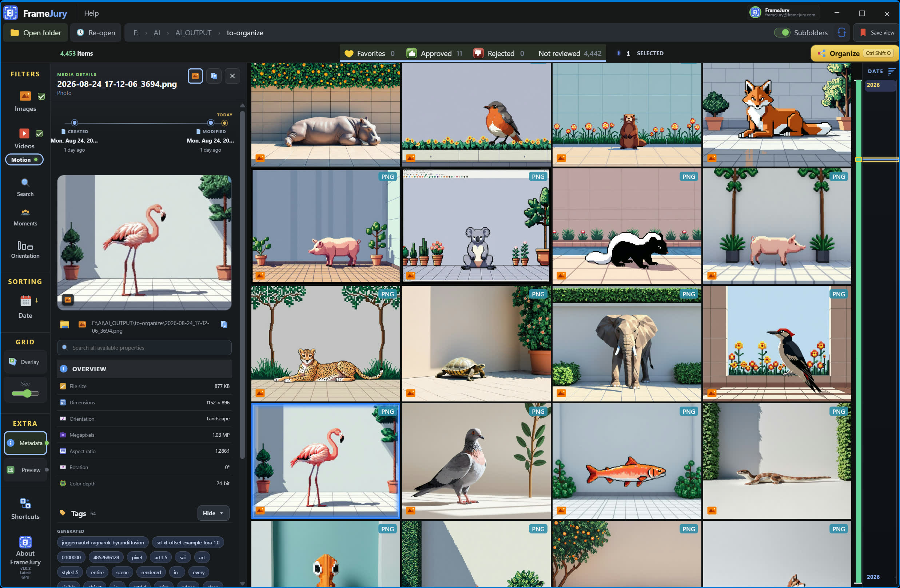Image resolution: width=900 pixels, height=588 pixels.
Task: Click the date sort lines icon in timeline
Action: tap(891, 71)
